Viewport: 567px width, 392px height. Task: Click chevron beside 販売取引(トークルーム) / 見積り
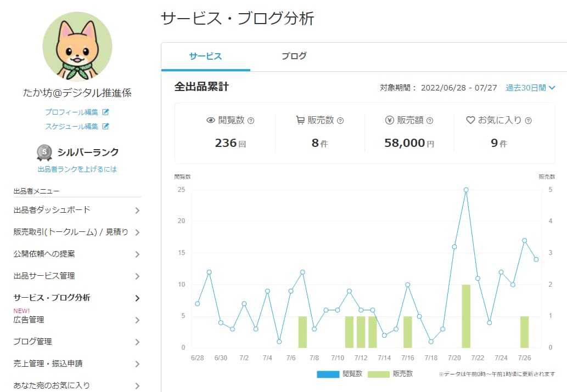pos(137,232)
